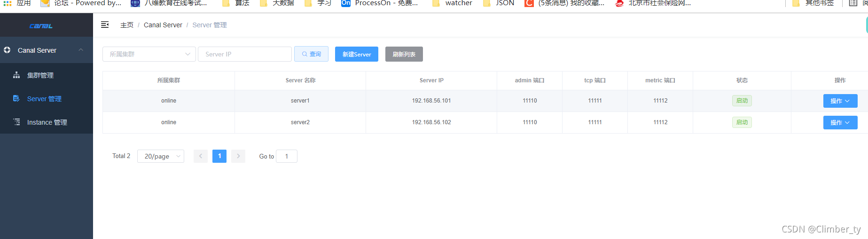Go to Server 管理 menu item
868x239 pixels.
point(46,98)
